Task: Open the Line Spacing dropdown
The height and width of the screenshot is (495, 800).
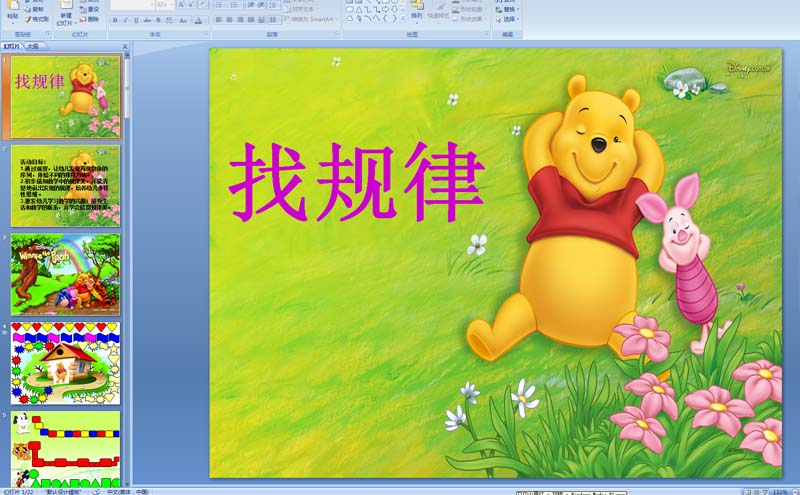Action: 274,5
